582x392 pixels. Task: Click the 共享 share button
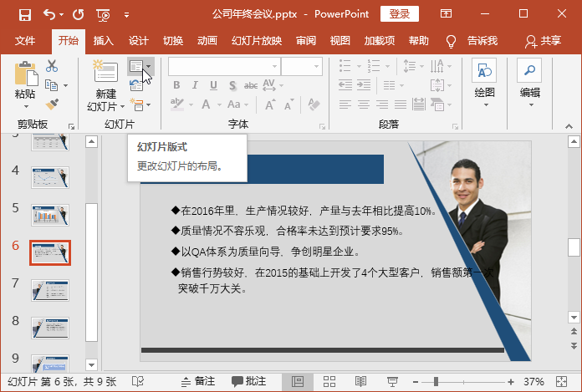543,41
